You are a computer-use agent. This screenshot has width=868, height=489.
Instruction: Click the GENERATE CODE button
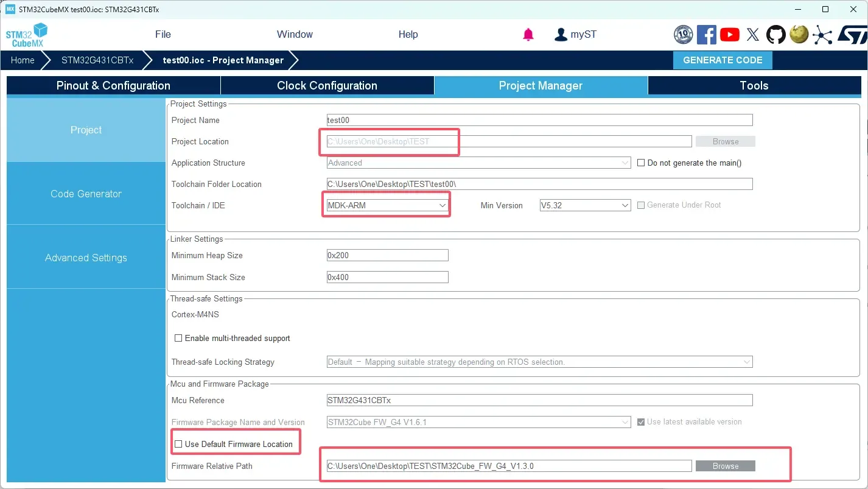pos(723,60)
